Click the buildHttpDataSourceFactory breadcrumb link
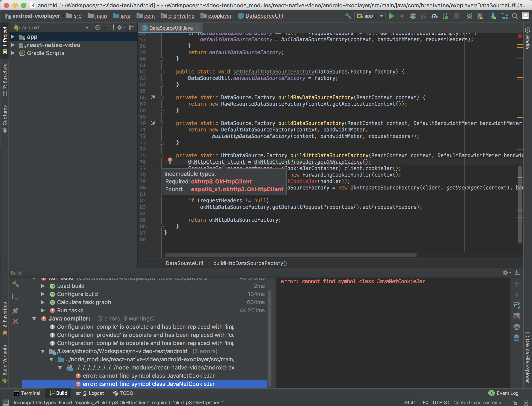The height and width of the screenshot is (406, 532). (250, 263)
